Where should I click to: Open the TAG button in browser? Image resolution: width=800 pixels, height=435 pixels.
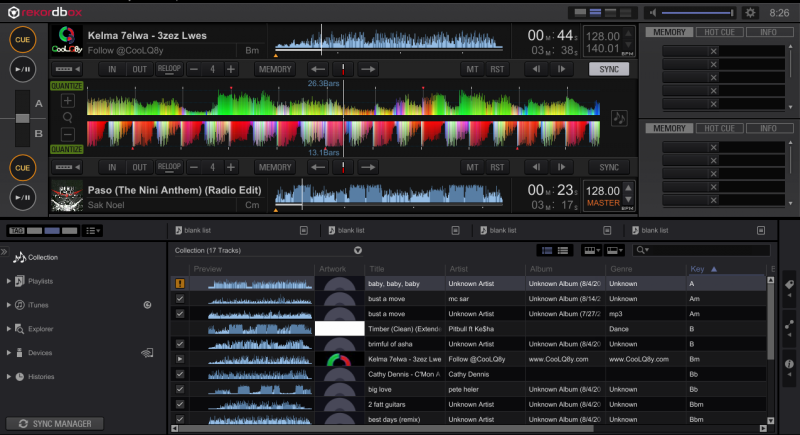coord(17,231)
